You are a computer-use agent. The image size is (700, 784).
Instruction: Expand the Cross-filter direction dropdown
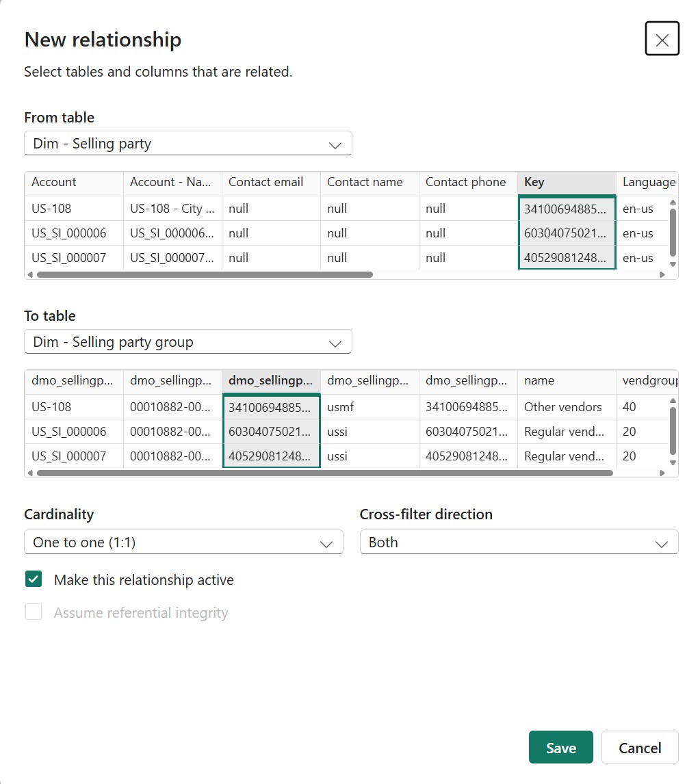coord(519,543)
